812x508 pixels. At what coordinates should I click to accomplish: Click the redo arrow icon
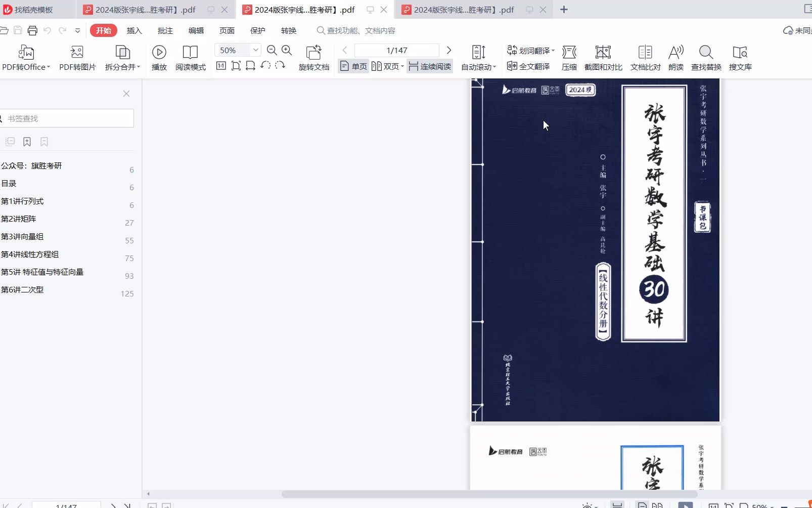point(62,30)
